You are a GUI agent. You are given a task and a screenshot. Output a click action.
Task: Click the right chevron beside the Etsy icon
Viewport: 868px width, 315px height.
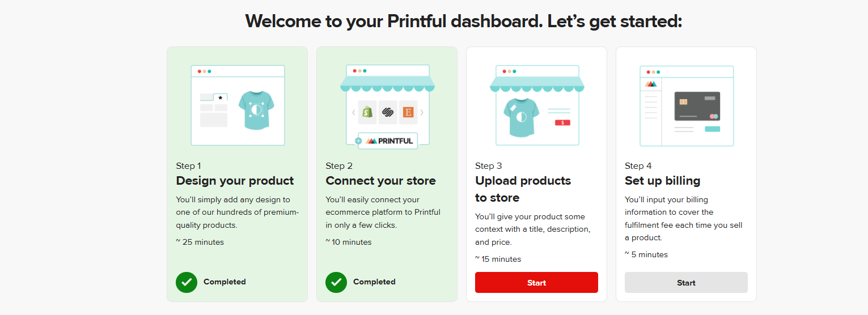point(422,112)
